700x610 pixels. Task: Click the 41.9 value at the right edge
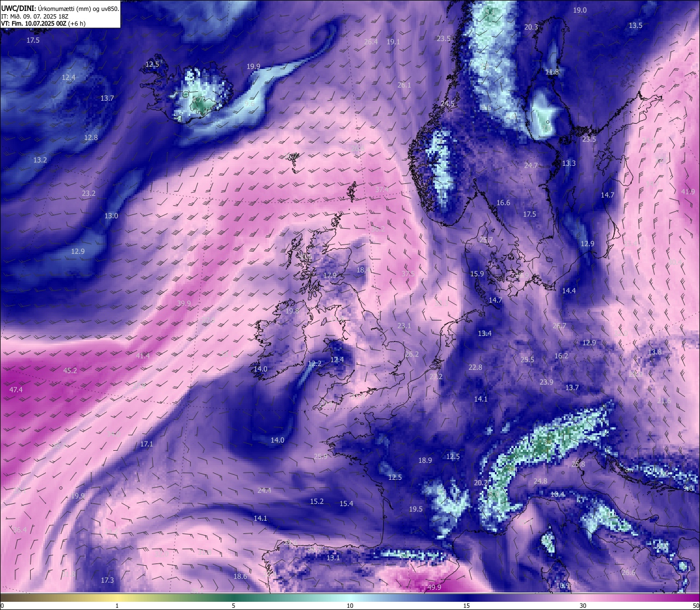pos(688,191)
